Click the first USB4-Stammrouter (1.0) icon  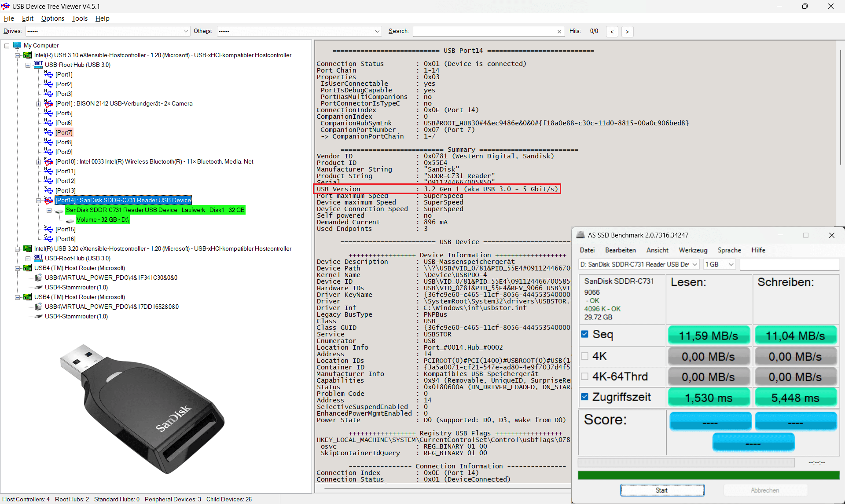click(x=38, y=287)
